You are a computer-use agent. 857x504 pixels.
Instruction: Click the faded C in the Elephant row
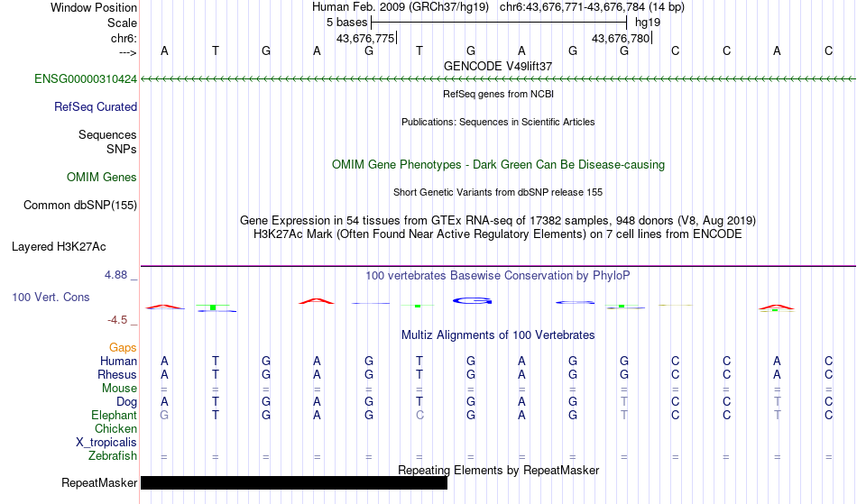pos(419,416)
